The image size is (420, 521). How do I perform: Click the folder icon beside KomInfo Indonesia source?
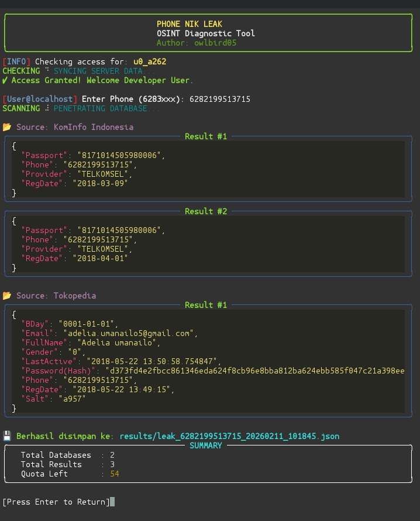[x=7, y=127]
